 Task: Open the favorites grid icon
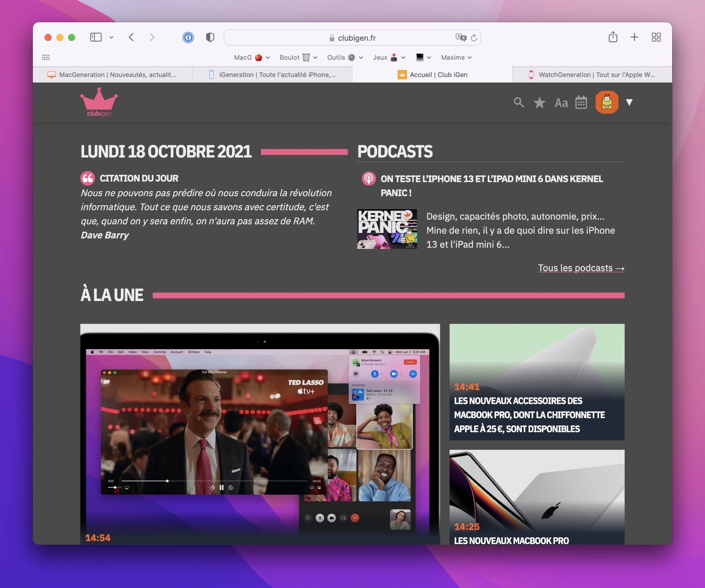(x=46, y=57)
